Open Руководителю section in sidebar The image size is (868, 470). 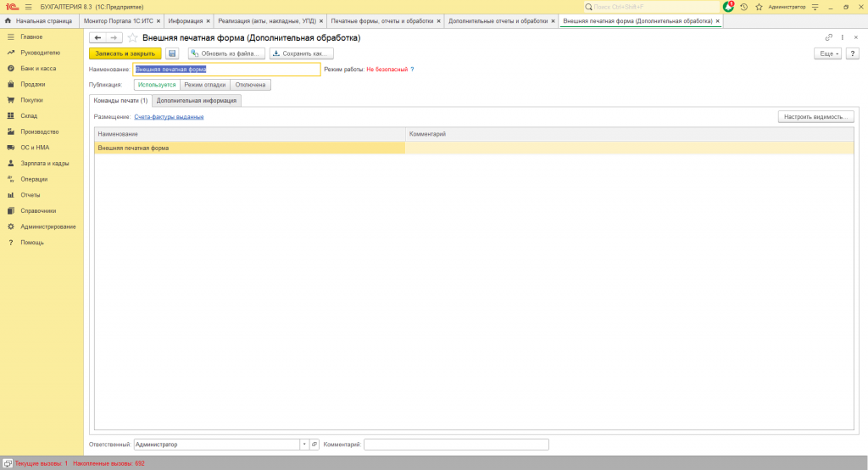(x=42, y=53)
